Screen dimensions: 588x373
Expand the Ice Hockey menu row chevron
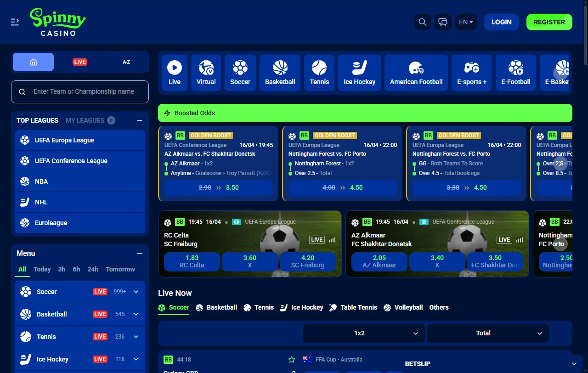(136, 359)
